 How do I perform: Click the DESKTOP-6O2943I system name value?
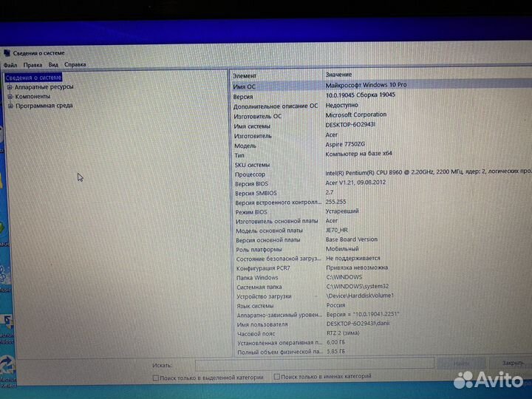click(x=350, y=125)
